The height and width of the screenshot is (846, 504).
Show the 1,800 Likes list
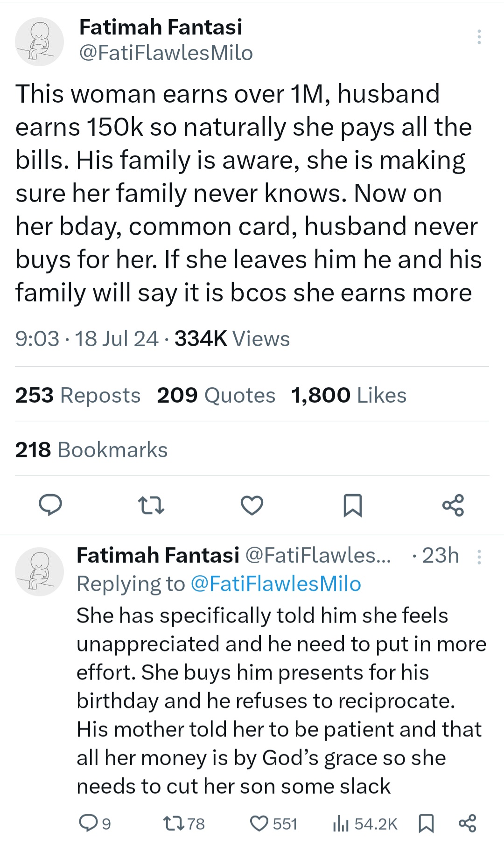click(349, 395)
